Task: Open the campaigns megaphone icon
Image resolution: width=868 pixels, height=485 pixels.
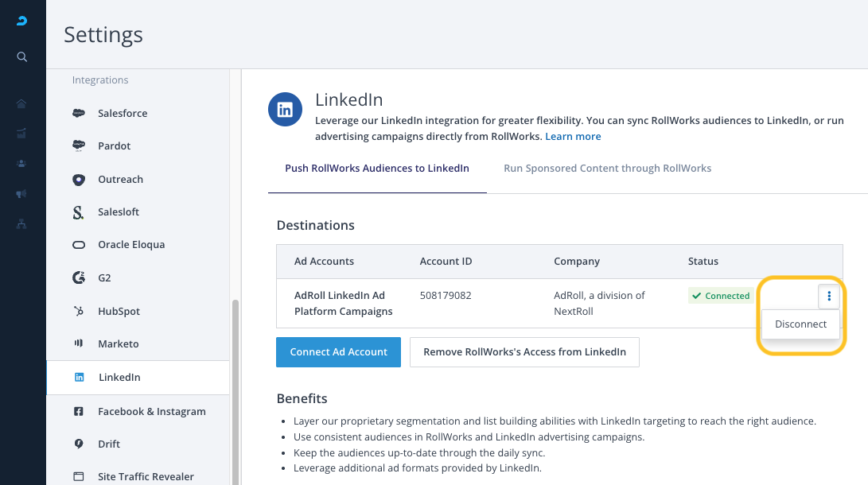Action: tap(22, 194)
